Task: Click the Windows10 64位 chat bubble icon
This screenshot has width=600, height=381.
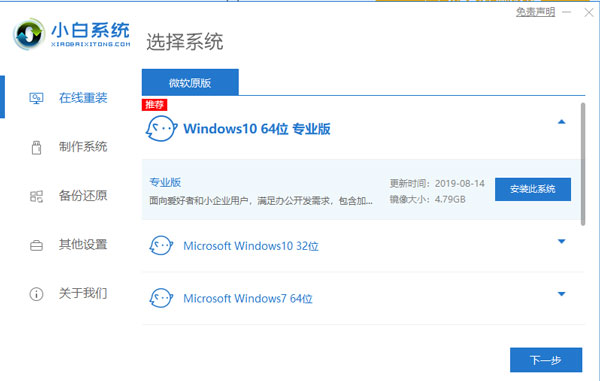Action: (x=161, y=129)
